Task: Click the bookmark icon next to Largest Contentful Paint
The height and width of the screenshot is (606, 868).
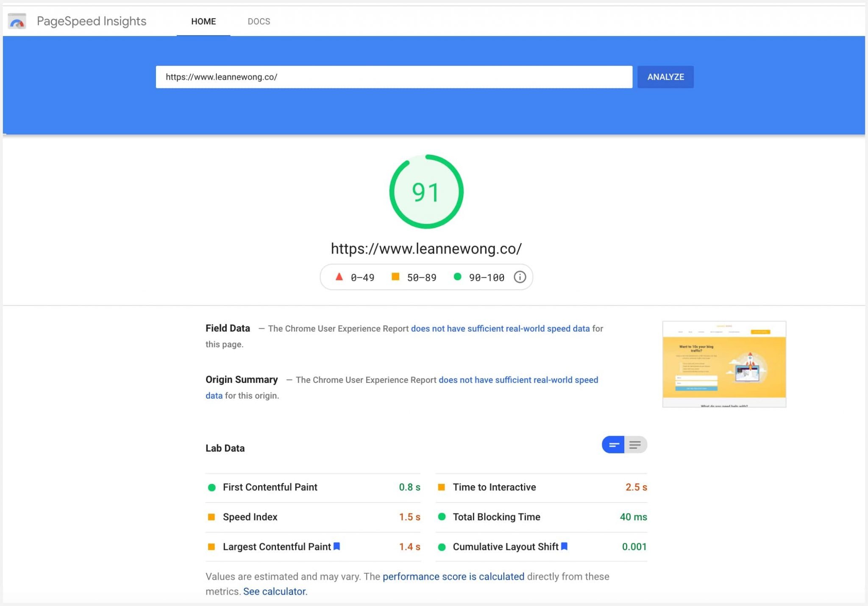Action: tap(336, 547)
